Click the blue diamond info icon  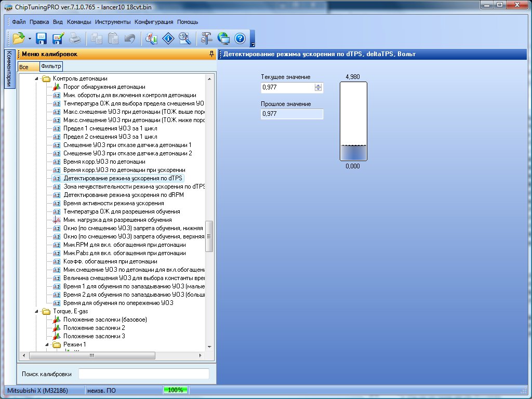(168, 38)
